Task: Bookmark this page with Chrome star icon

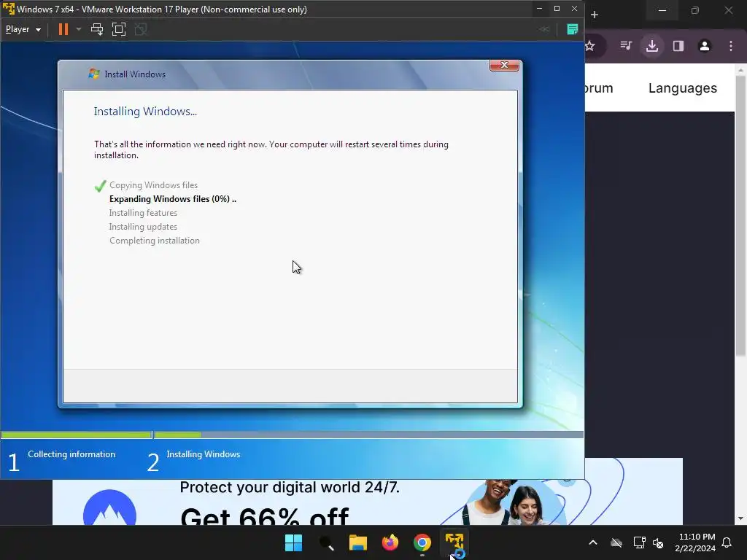Action: pos(589,46)
